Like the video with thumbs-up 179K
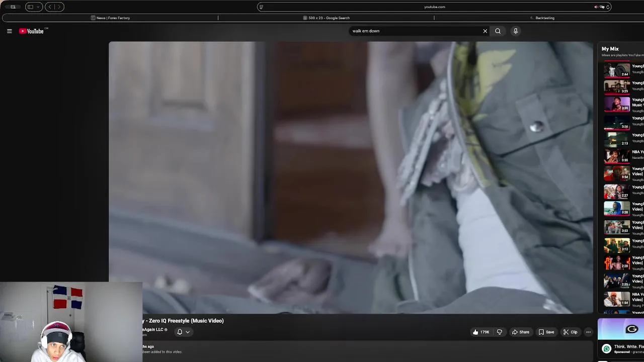The height and width of the screenshot is (362, 644). [x=481, y=332]
